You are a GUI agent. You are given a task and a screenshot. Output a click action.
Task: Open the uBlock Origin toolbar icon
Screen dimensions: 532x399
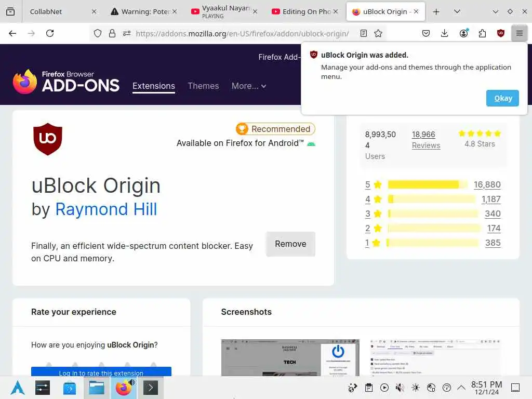click(500, 33)
